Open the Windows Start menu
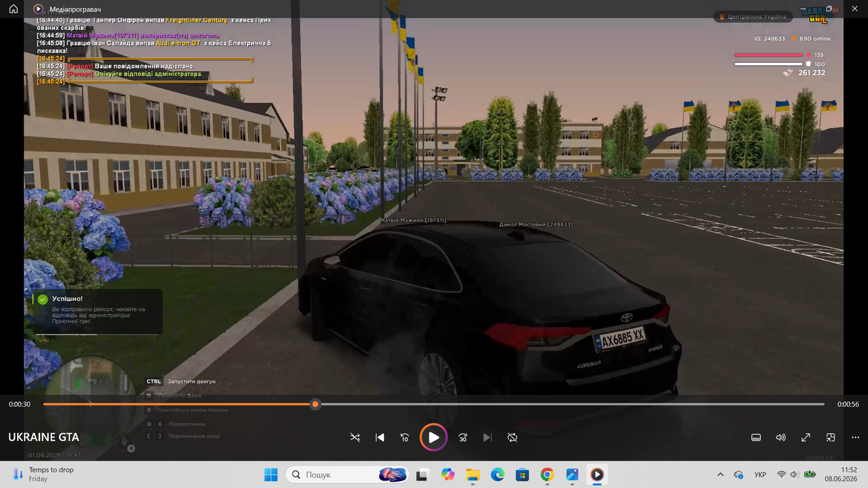 pyautogui.click(x=271, y=474)
